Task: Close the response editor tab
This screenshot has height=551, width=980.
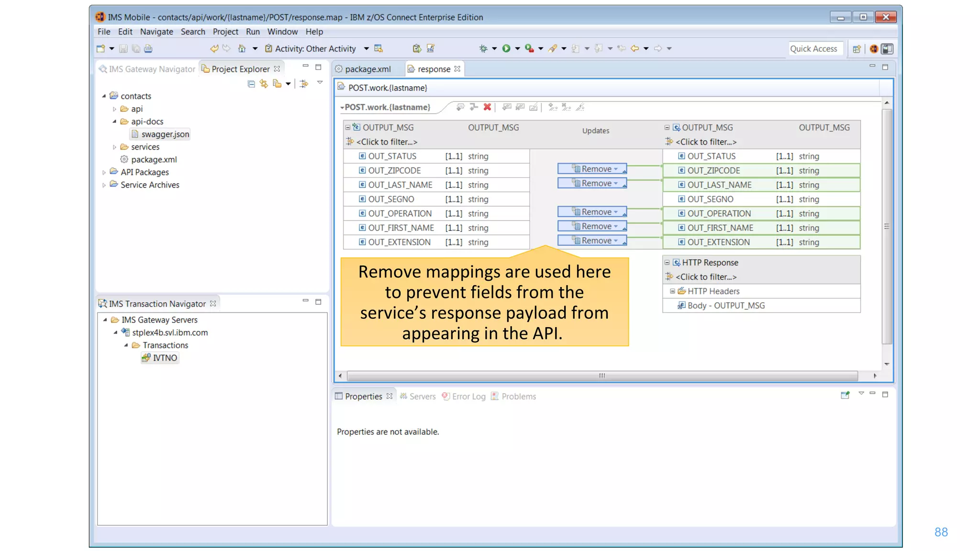Action: click(457, 69)
